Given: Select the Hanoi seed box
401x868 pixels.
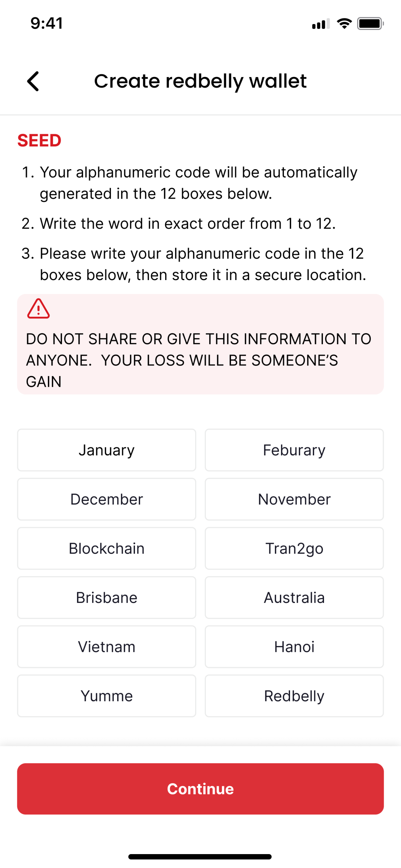Looking at the screenshot, I should pos(294,647).
